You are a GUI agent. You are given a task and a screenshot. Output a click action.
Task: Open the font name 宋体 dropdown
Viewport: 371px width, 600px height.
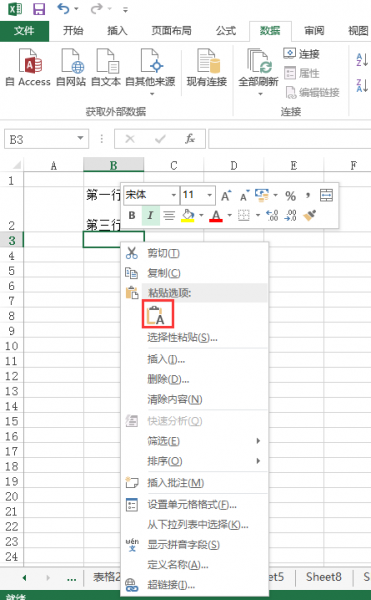[x=174, y=195]
